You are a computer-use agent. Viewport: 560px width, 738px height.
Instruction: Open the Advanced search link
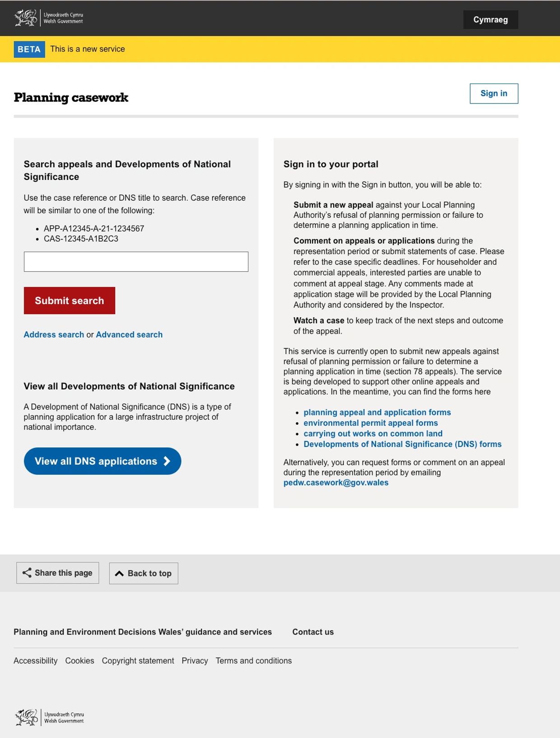129,334
